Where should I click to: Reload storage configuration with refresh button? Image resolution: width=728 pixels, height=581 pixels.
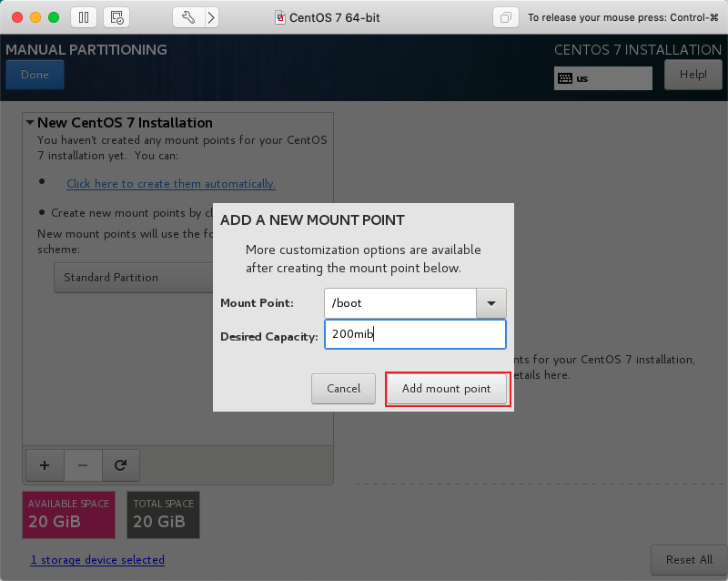[x=121, y=465]
